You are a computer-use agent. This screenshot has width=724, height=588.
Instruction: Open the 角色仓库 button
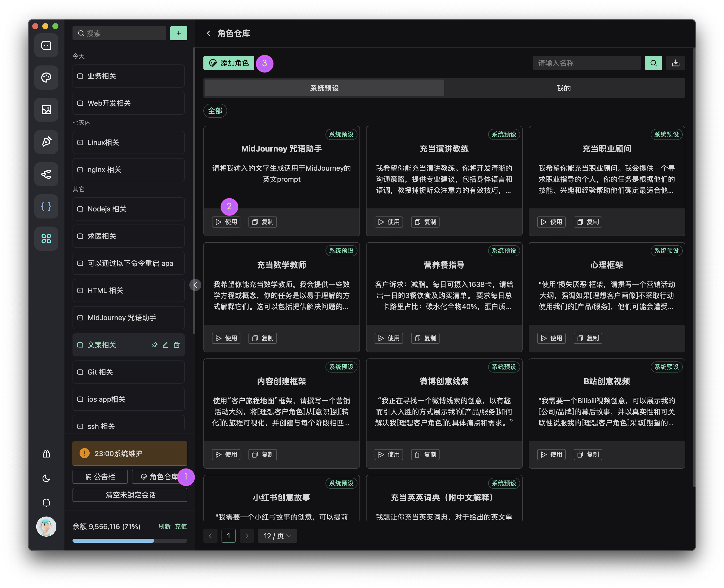[159, 476]
